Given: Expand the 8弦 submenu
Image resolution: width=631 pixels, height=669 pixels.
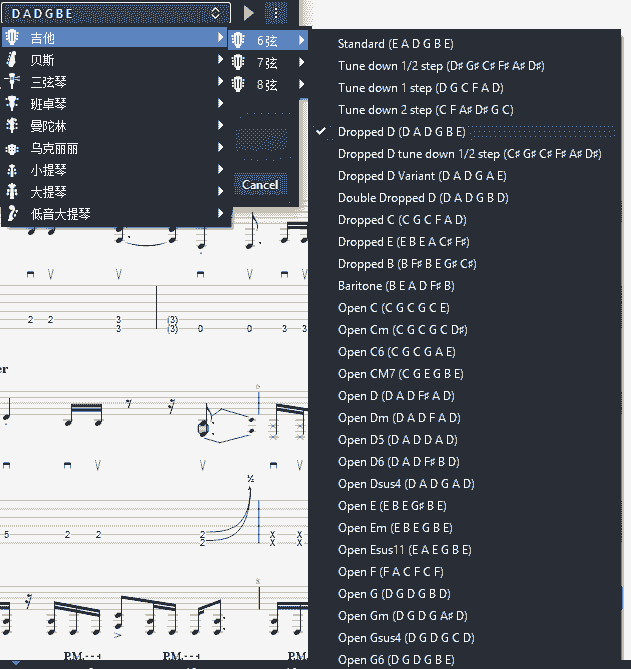Looking at the screenshot, I should 301,85.
